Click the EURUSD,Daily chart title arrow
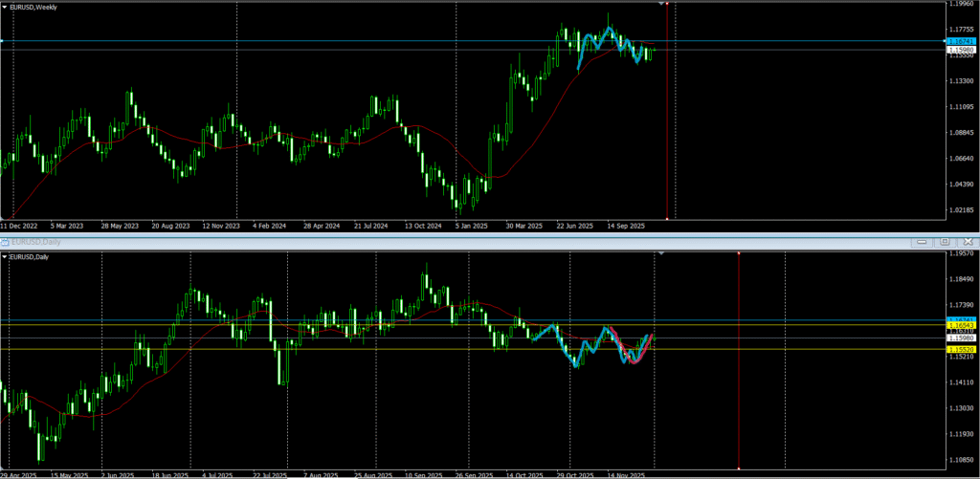Screen dimensions: 980x479 (6, 256)
